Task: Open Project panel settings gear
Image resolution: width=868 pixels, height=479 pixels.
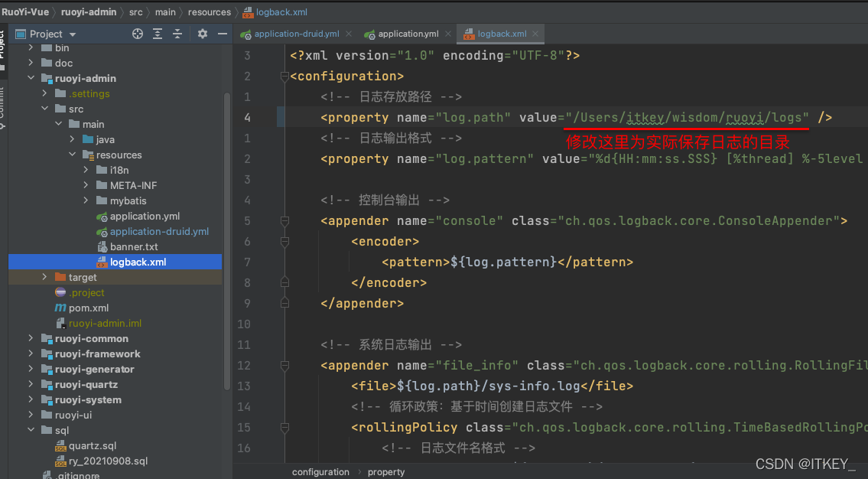Action: [203, 34]
